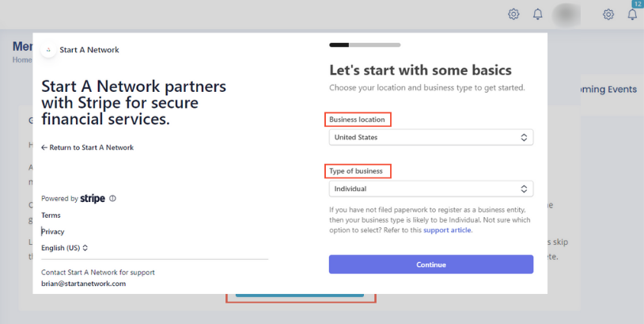The width and height of the screenshot is (644, 324).
Task: Expand the English (US) language selector
Action: point(65,248)
